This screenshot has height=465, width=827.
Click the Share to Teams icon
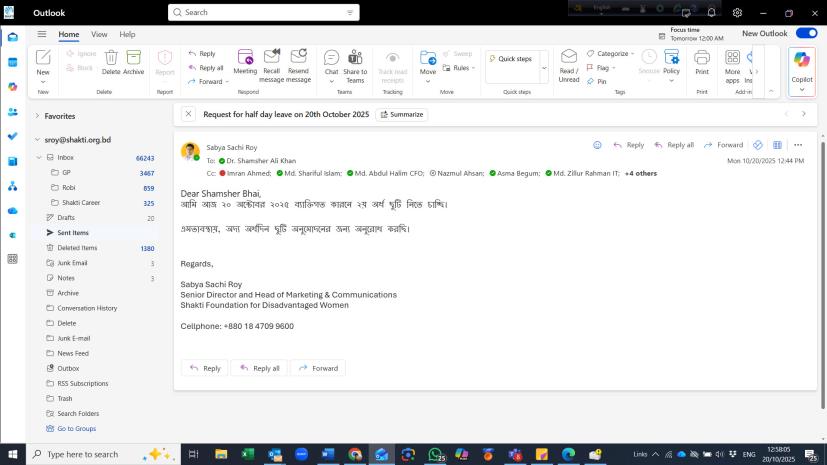355,58
